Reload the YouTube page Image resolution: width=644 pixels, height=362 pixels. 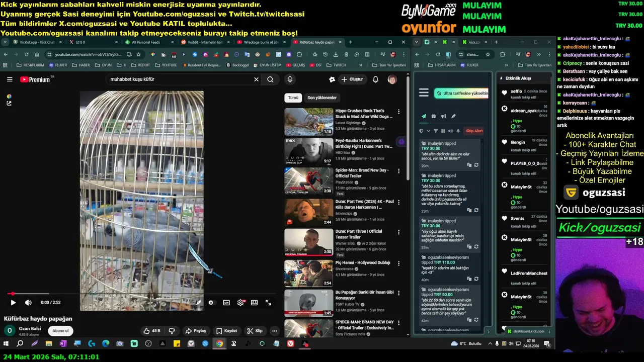(27, 54)
